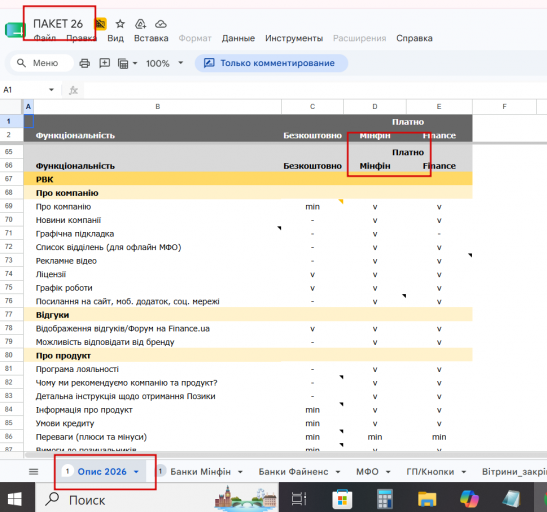Click the Про продукт section cell
The image size is (547, 512).
tap(157, 355)
